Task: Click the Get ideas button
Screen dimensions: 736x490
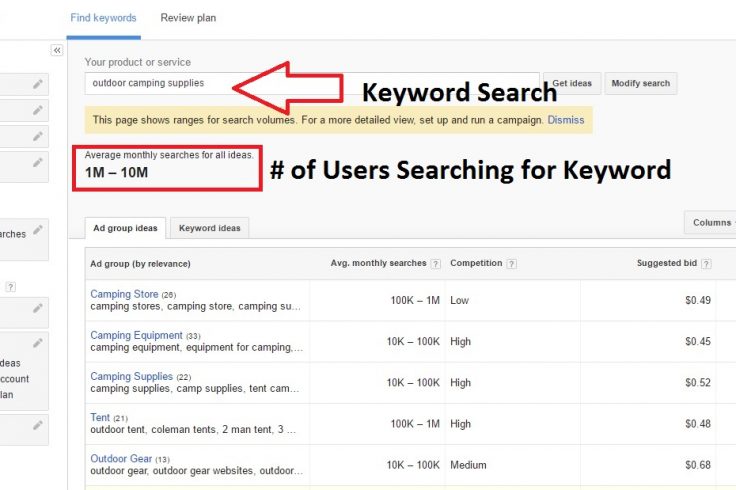Action: click(572, 84)
